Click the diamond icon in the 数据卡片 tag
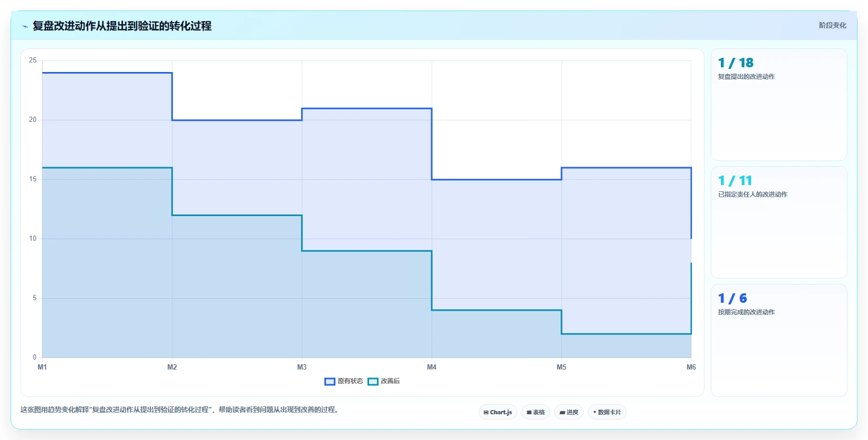Viewport: 868px width, 440px height. [595, 412]
